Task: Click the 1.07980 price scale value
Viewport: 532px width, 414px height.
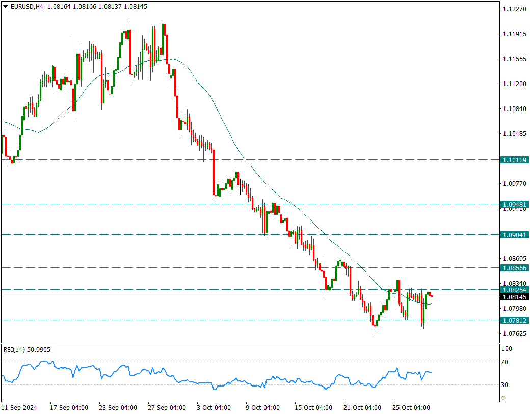Action: (515, 309)
